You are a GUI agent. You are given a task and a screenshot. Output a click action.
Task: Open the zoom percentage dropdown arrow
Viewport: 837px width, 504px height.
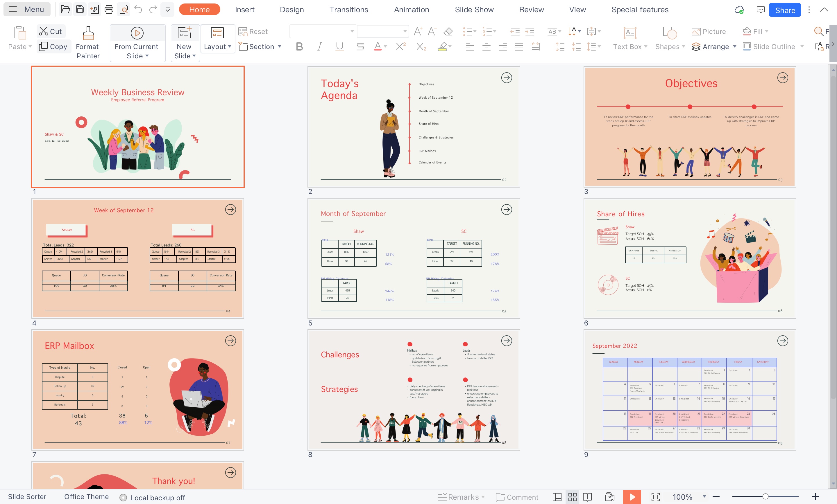[x=704, y=496]
